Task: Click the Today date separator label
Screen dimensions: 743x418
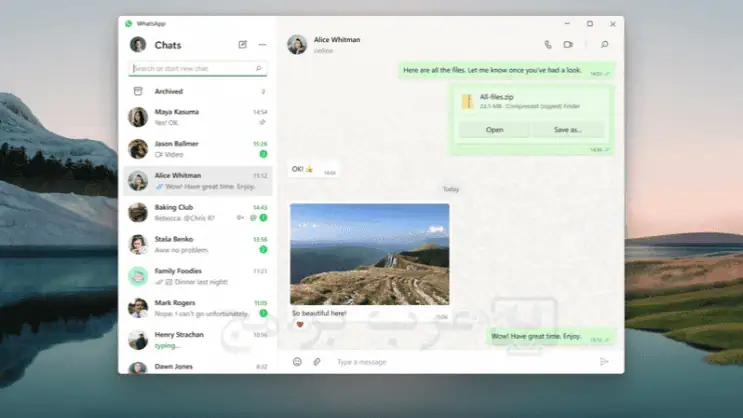Action: [x=451, y=189]
